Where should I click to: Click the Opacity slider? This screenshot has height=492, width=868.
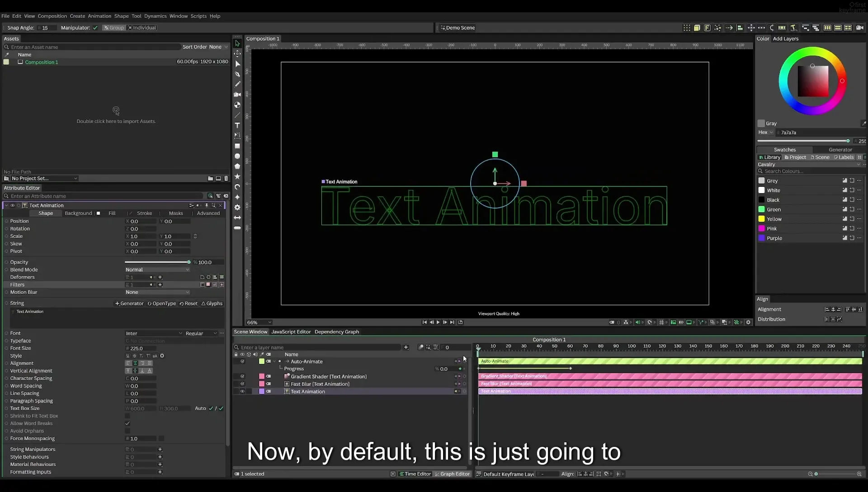(157, 262)
